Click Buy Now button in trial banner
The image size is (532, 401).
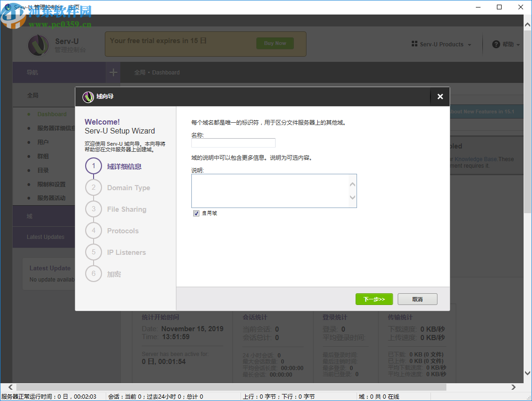275,43
